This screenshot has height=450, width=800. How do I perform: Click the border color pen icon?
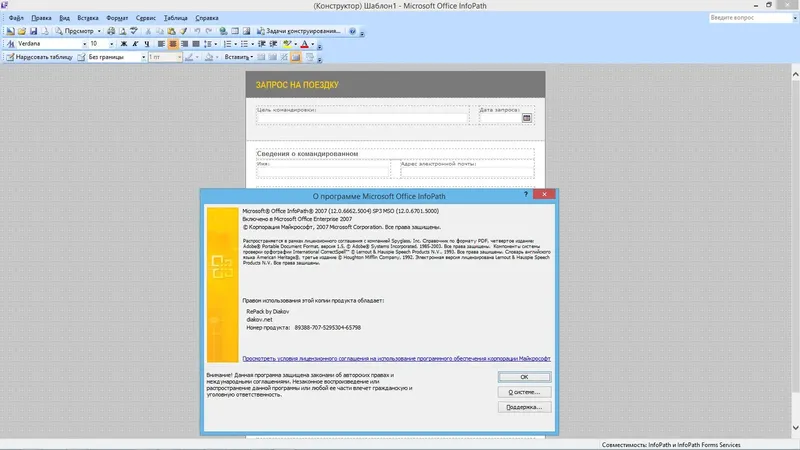(x=189, y=57)
